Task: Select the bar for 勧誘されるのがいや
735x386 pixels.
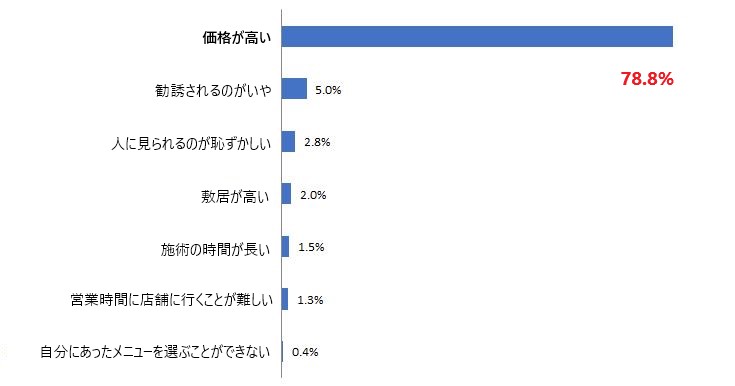Action: coord(294,89)
